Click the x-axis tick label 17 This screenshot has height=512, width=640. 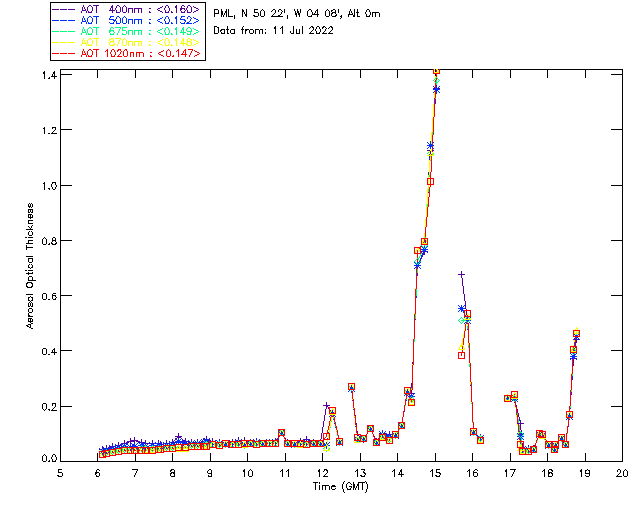click(x=510, y=473)
